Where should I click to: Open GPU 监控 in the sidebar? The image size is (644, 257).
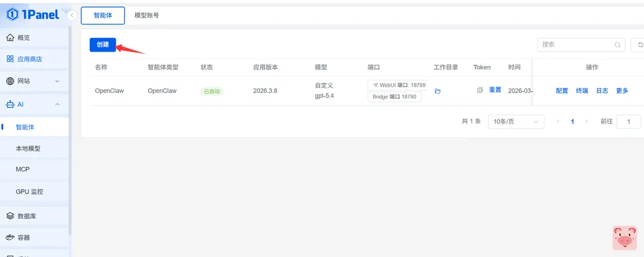point(35,192)
